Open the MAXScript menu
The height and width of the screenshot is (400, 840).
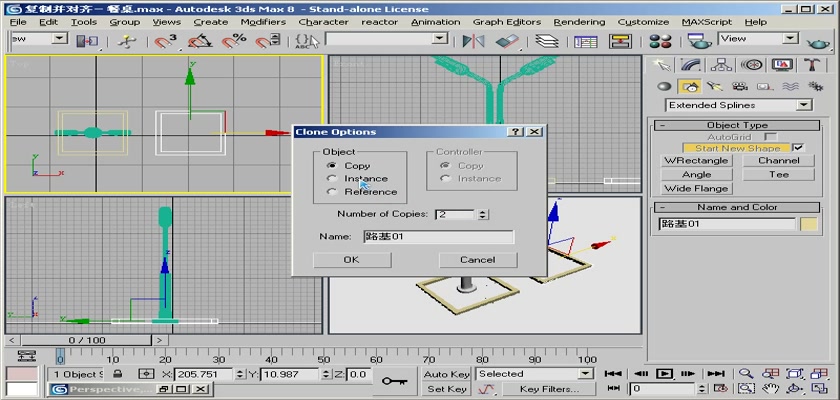pyautogui.click(x=707, y=22)
